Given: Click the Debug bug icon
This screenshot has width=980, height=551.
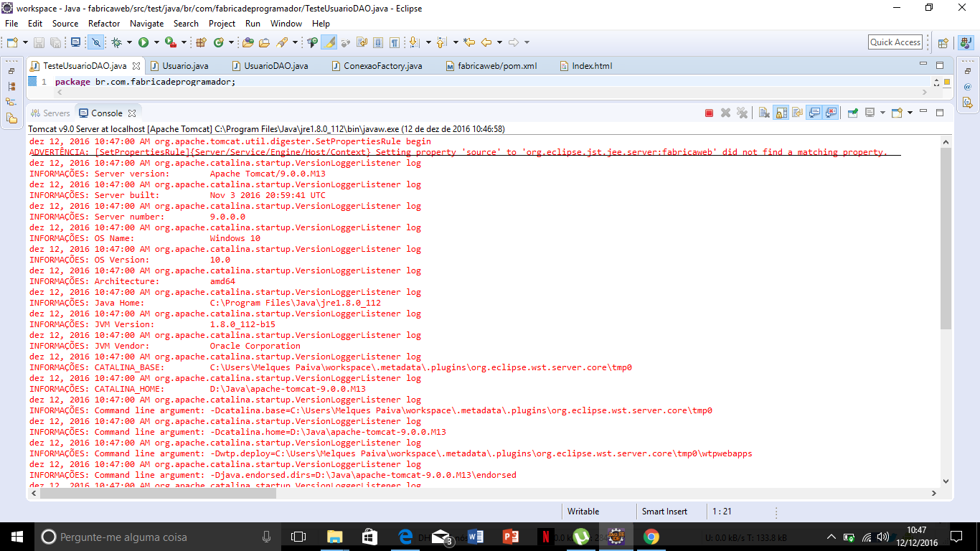Looking at the screenshot, I should [x=116, y=42].
